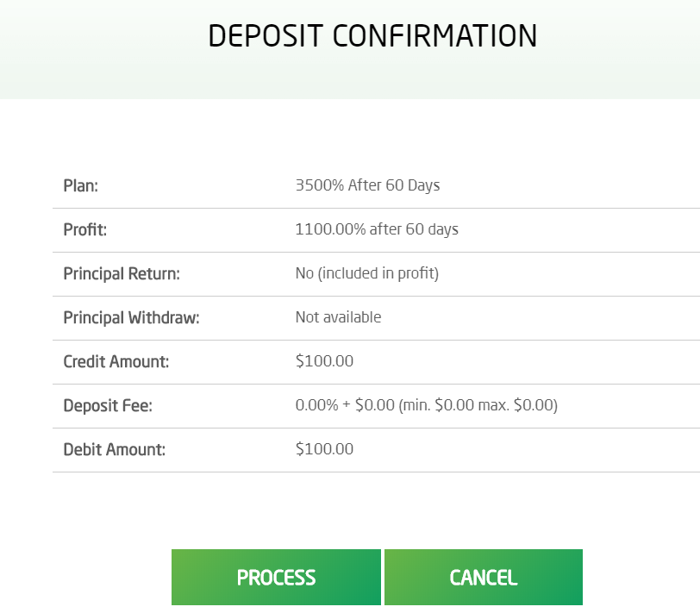Click the '0.00% + $0.00' fee rate text
Viewport: 700px width, 613px height.
[345, 405]
